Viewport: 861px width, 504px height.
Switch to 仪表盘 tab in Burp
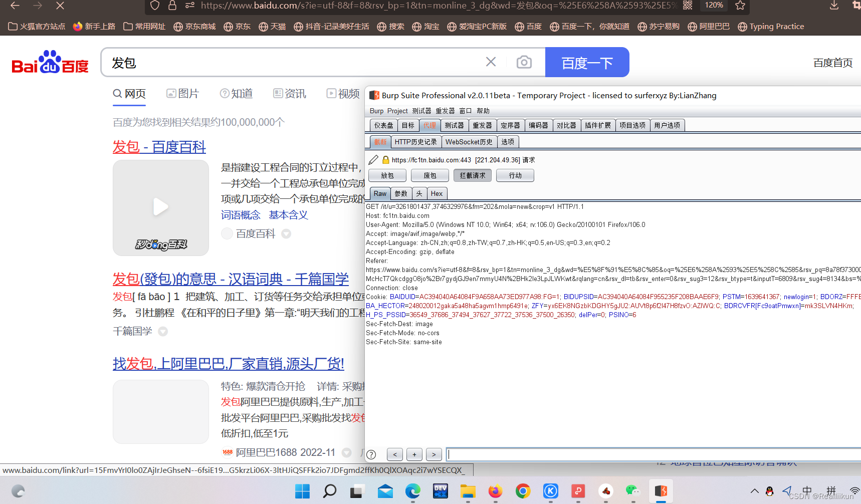383,125
